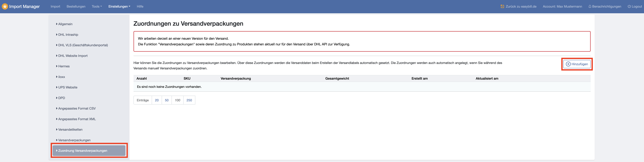644x162 pixels.
Task: Show 20 entries per page
Action: point(157,100)
